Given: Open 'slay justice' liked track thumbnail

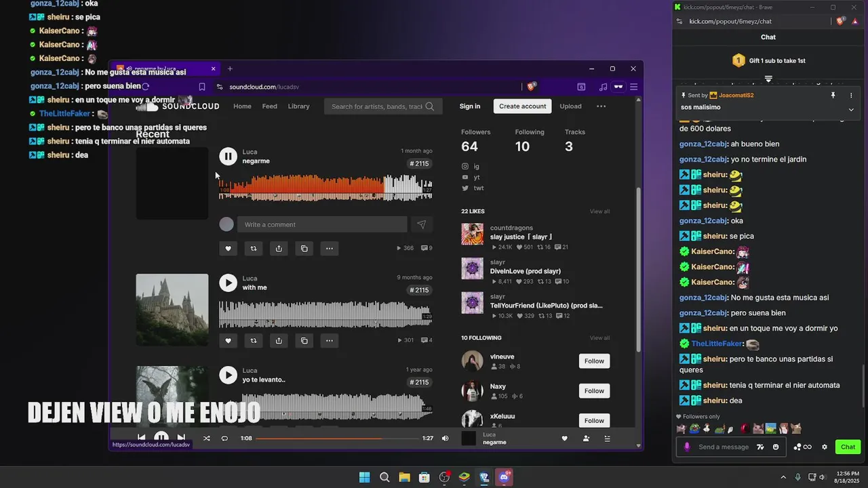Looking at the screenshot, I should (473, 234).
